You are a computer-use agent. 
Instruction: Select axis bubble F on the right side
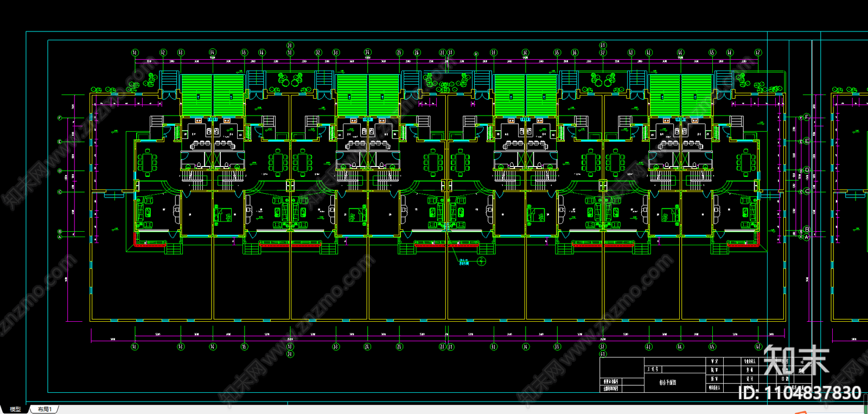[x=807, y=117]
